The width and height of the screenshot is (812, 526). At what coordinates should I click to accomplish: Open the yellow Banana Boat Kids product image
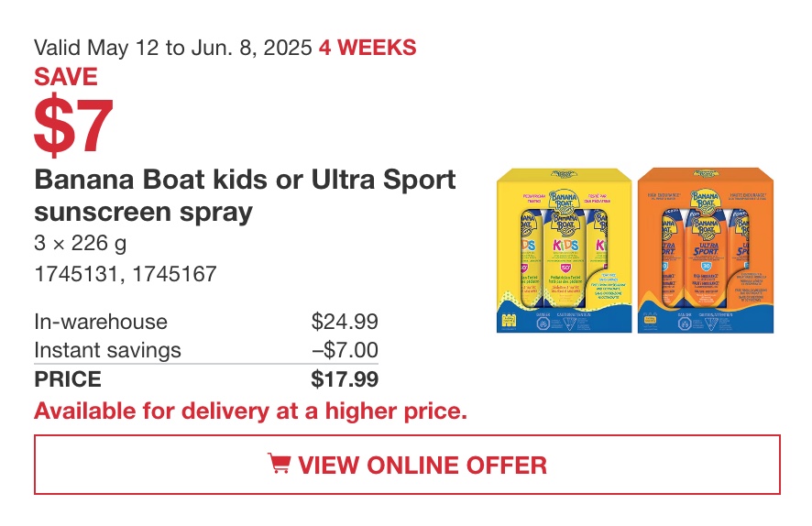564,250
